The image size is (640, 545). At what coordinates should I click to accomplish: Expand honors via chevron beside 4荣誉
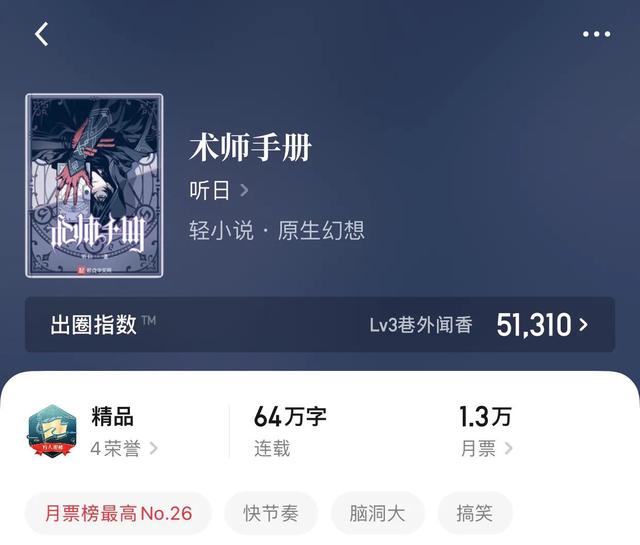[153, 448]
